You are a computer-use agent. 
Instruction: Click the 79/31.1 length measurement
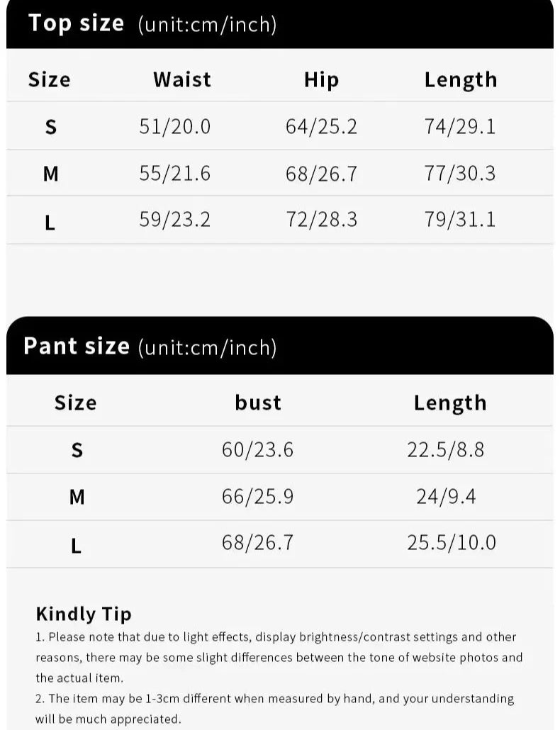click(x=460, y=219)
